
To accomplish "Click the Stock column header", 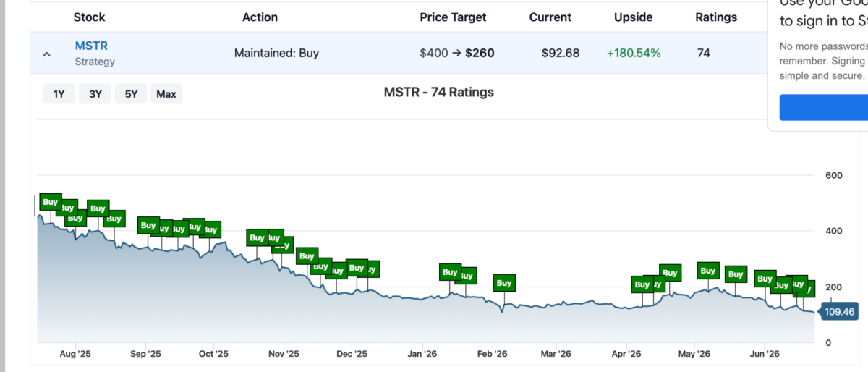I will [x=89, y=17].
